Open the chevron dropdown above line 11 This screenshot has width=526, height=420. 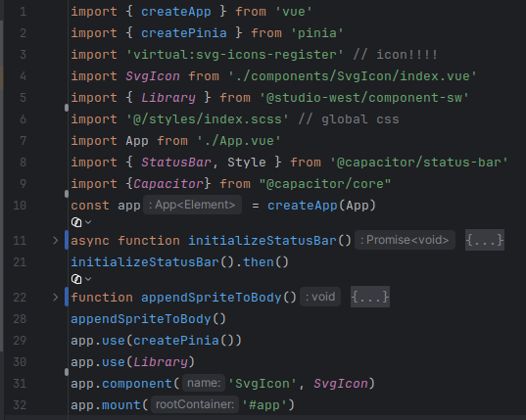point(88,222)
